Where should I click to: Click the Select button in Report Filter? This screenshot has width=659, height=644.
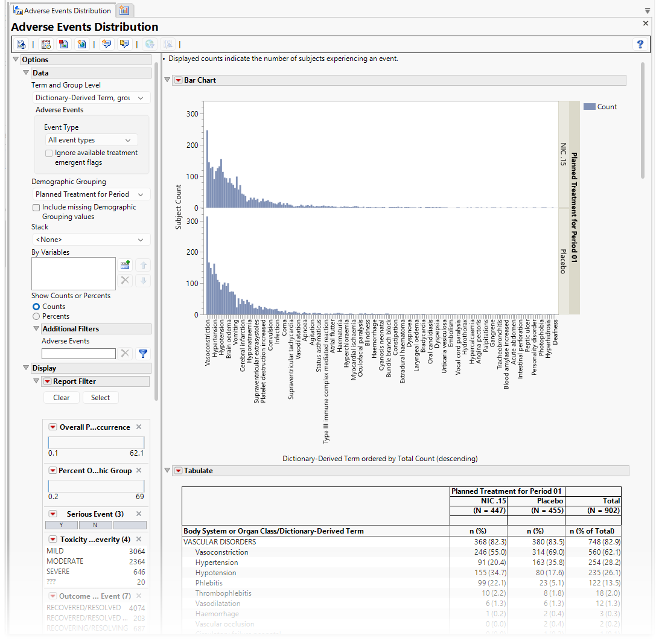[100, 398]
